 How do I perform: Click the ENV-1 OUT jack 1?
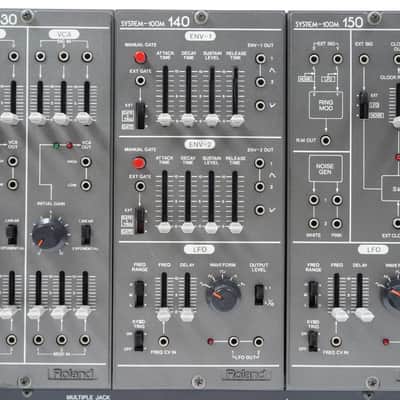pos(260,59)
